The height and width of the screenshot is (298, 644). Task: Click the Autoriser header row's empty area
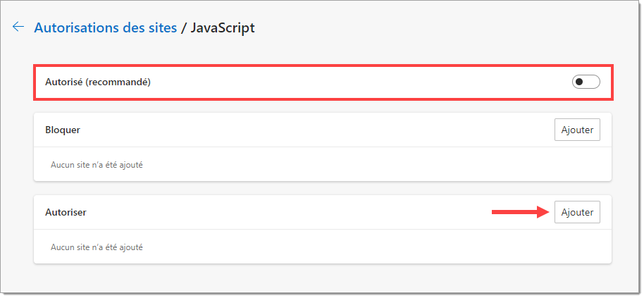point(287,213)
